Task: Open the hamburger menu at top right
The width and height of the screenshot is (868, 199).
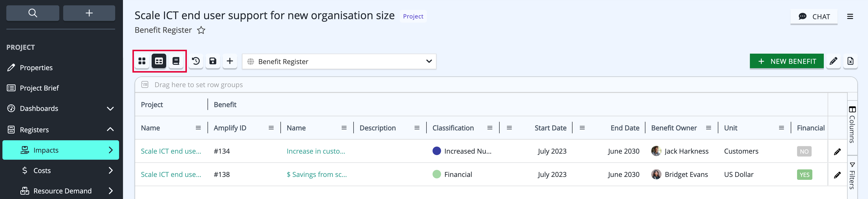Action: [x=850, y=17]
